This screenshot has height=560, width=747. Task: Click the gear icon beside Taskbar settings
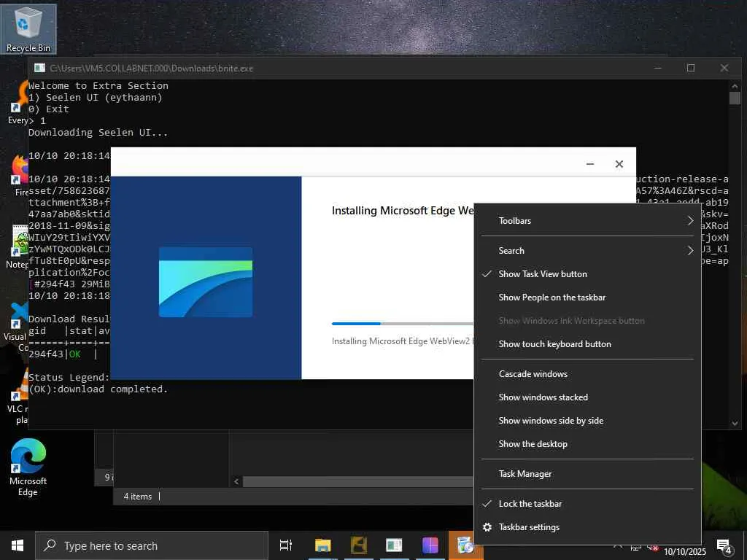click(x=487, y=526)
